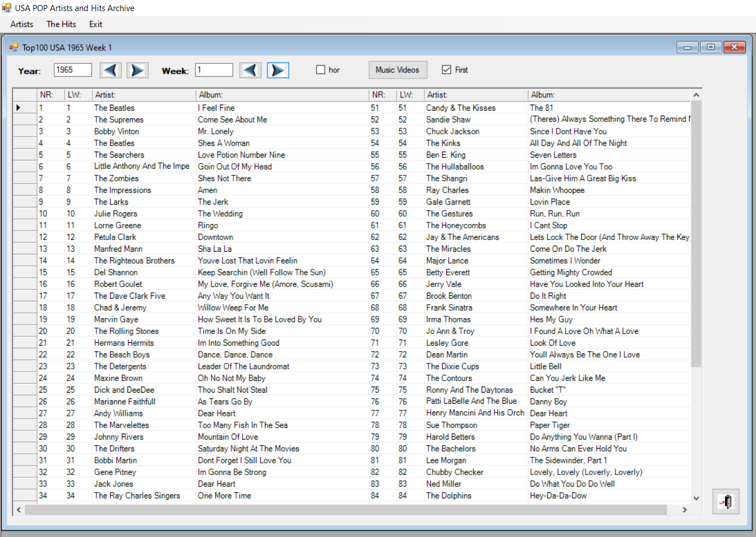Click the previous year arrow button
The image size is (756, 537).
tap(111, 70)
